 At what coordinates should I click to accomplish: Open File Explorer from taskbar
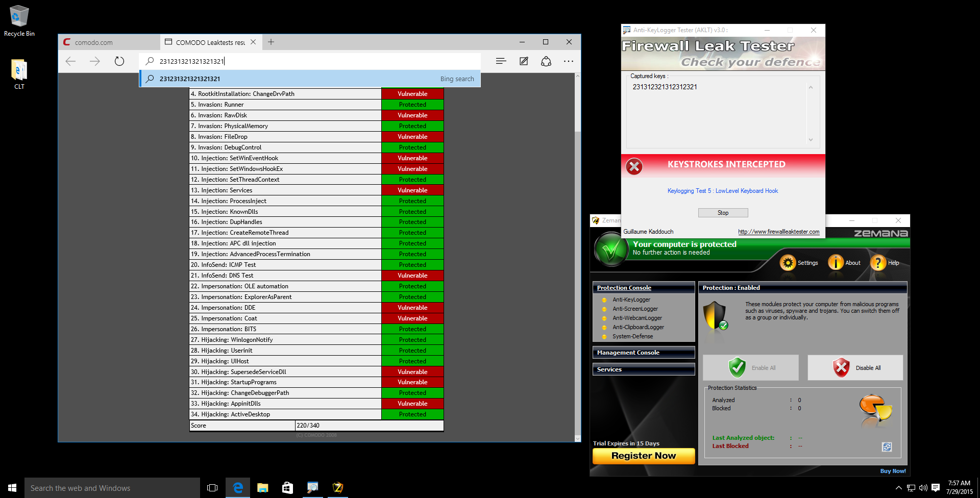[x=262, y=488]
